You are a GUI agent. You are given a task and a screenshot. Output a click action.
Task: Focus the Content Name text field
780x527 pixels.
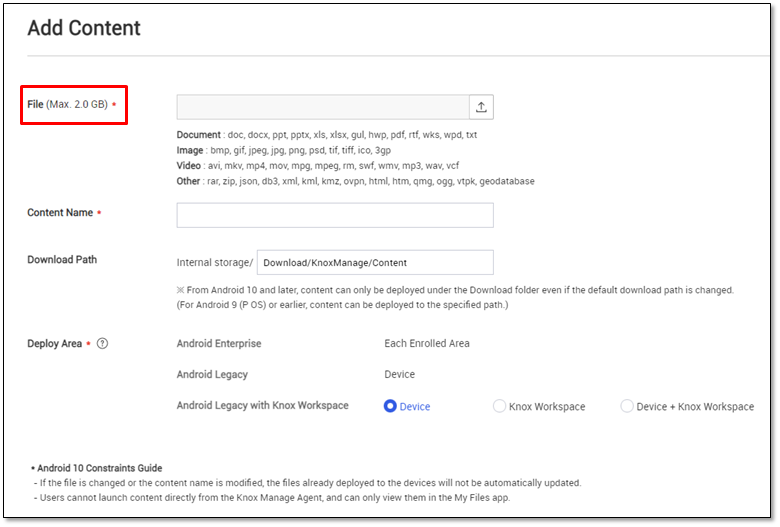click(335, 215)
